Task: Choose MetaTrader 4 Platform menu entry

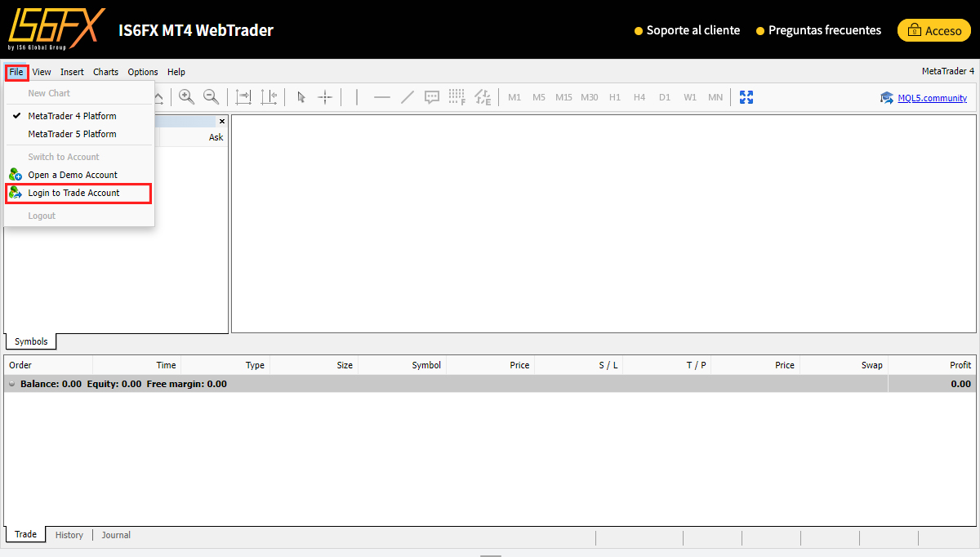Action: click(x=79, y=116)
